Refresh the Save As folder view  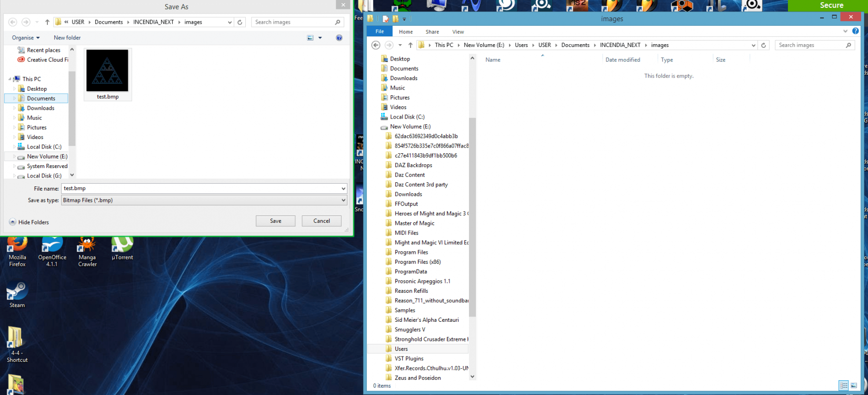click(x=240, y=22)
